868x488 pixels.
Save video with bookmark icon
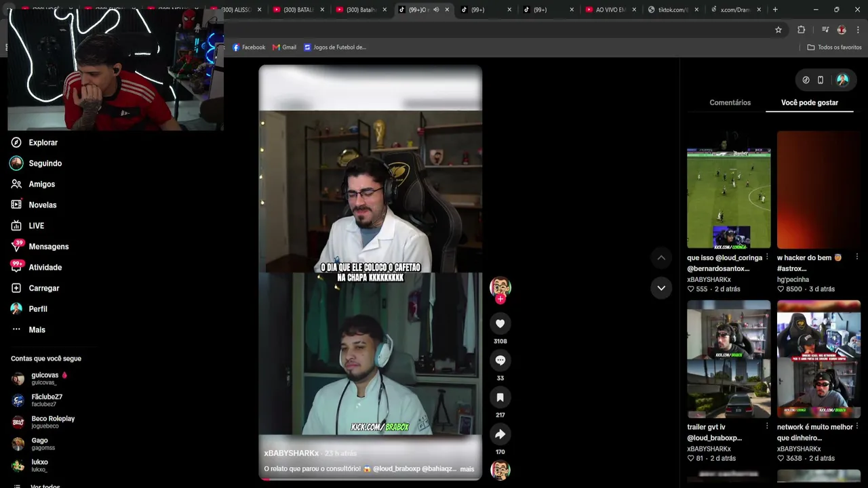pos(500,397)
